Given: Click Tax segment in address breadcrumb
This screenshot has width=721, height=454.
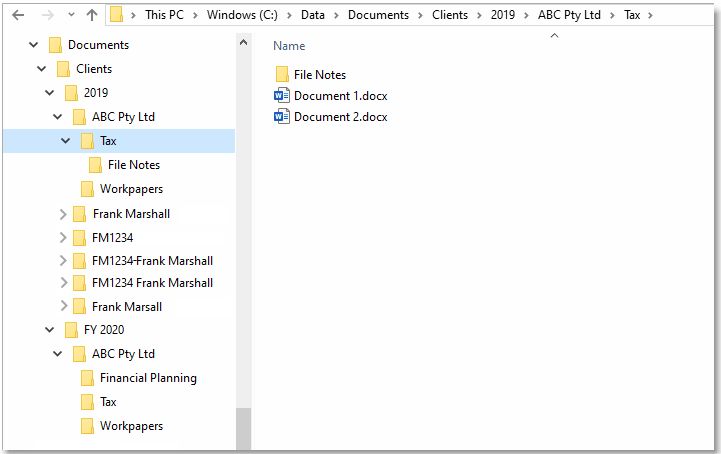Looking at the screenshot, I should pos(632,15).
